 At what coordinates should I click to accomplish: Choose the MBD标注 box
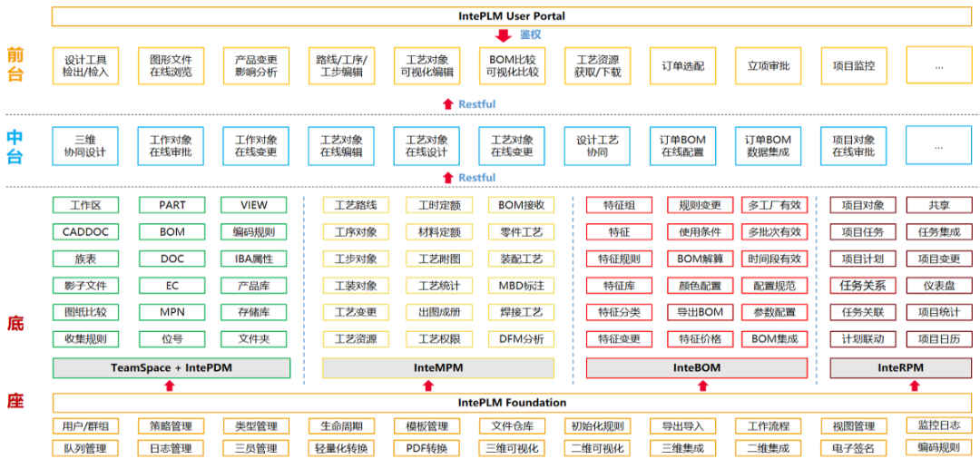pos(521,286)
